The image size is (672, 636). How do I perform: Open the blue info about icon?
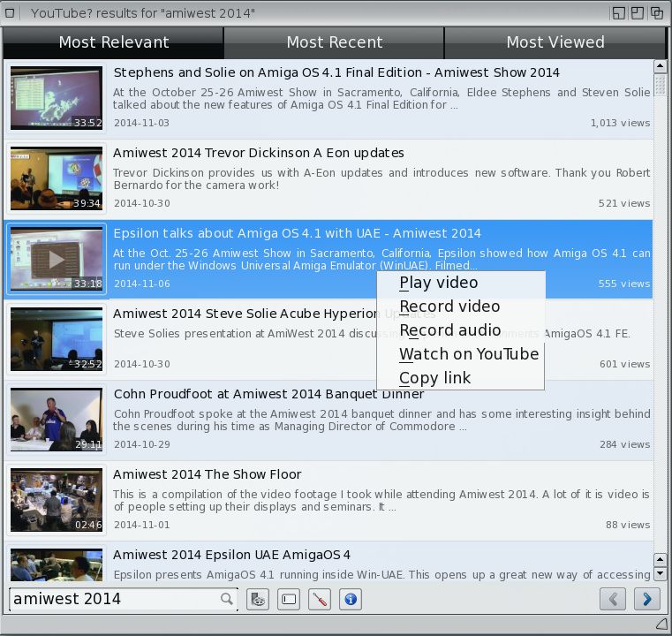click(x=351, y=599)
